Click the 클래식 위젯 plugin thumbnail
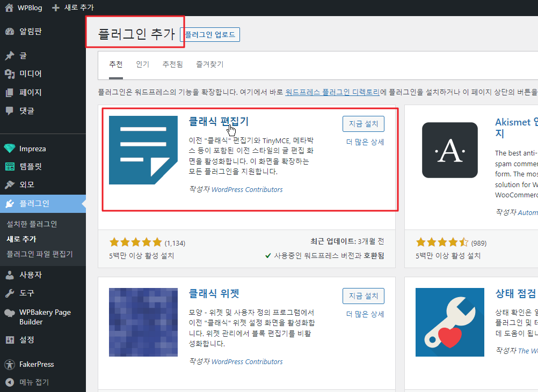 click(x=143, y=322)
